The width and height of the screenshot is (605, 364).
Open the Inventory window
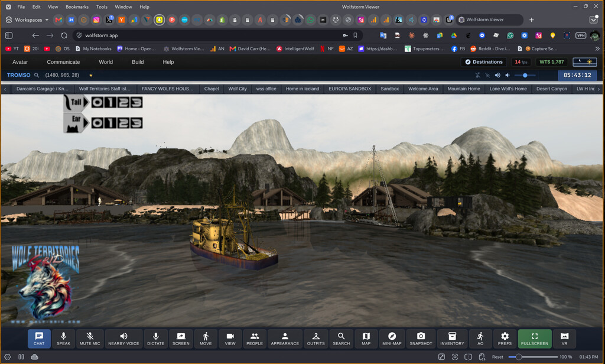(x=452, y=339)
